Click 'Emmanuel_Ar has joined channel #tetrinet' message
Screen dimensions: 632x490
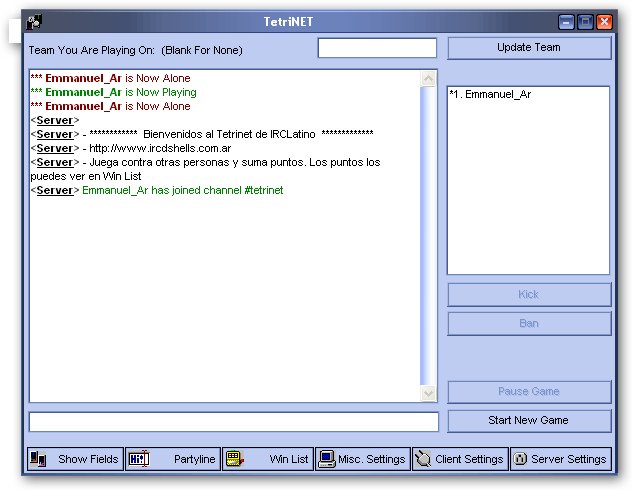point(183,190)
